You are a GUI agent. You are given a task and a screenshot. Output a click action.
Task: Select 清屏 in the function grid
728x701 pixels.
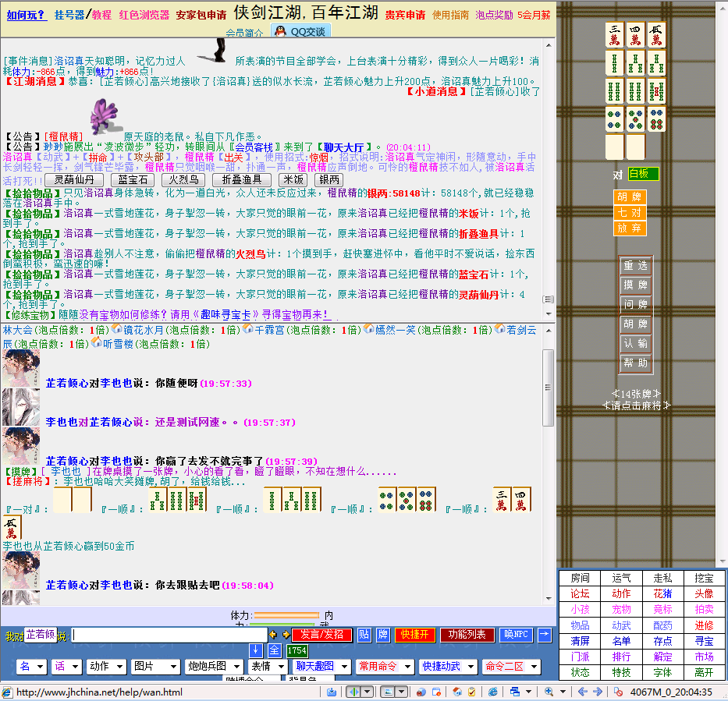[x=580, y=641]
